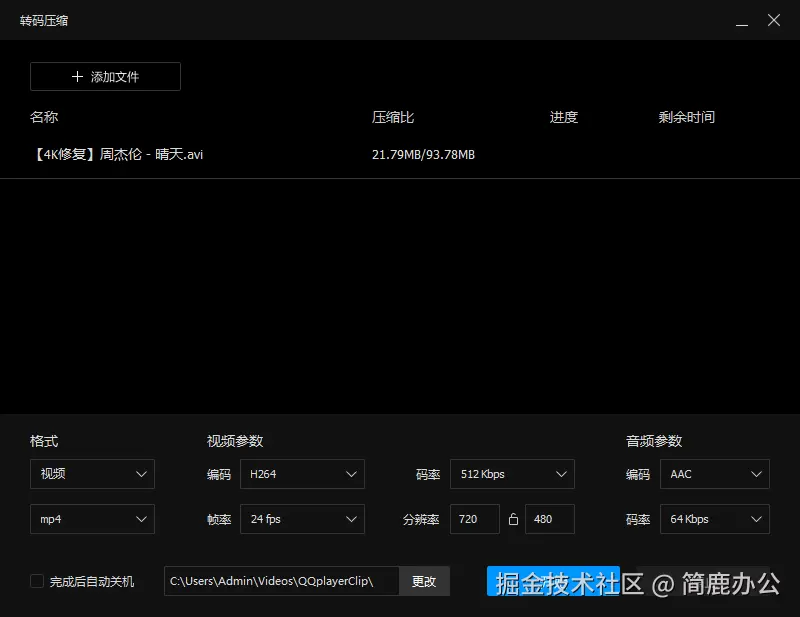Open the video bitrate dropdown showing 512 Kbps
Viewport: 800px width, 617px height.
512,474
